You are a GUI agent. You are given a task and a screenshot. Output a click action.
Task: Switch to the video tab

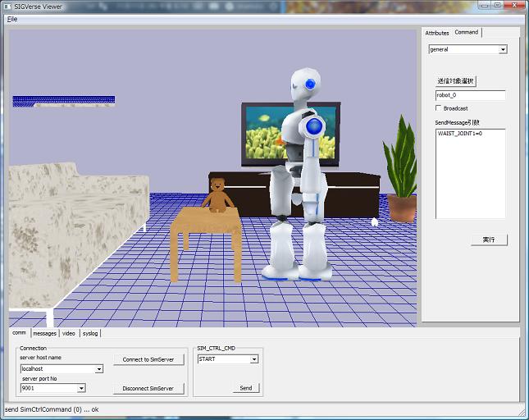(69, 333)
